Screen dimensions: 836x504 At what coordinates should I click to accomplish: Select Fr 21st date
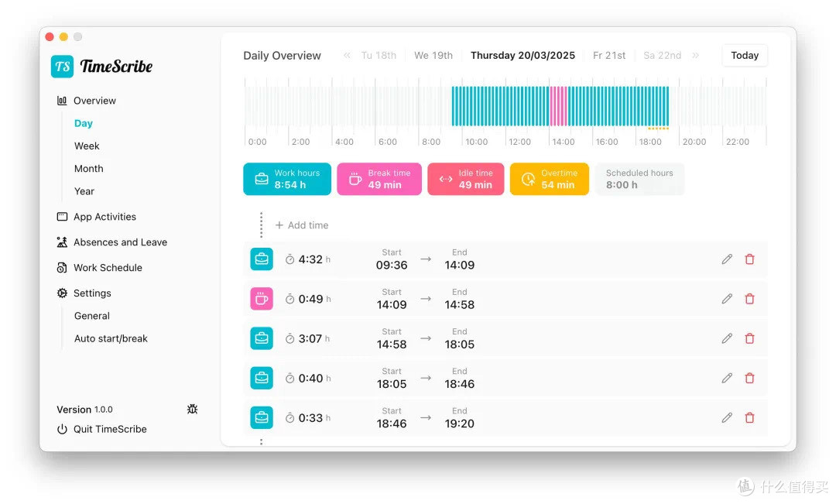[x=609, y=56]
